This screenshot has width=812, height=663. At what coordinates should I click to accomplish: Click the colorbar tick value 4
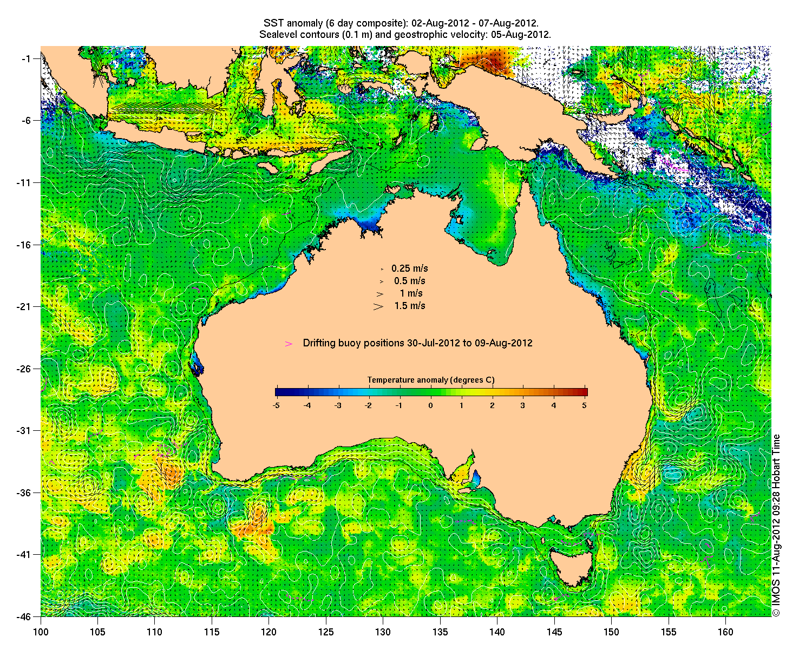click(554, 405)
